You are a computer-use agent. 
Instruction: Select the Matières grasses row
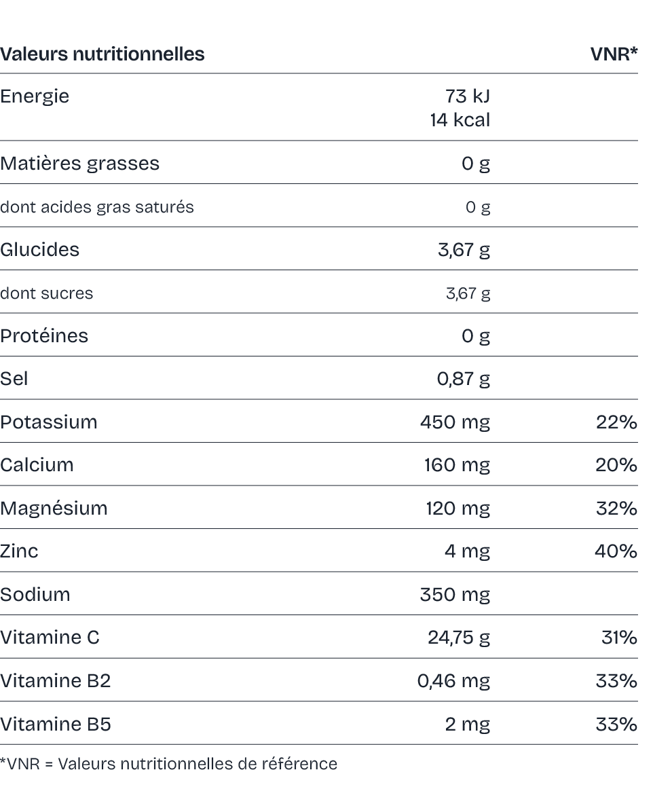pyautogui.click(x=319, y=162)
